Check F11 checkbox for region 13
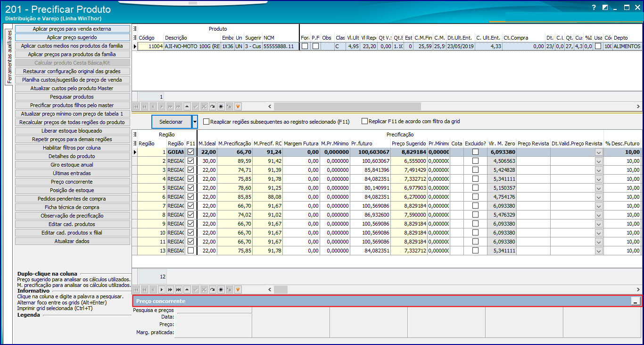644x345 pixels. tap(190, 251)
